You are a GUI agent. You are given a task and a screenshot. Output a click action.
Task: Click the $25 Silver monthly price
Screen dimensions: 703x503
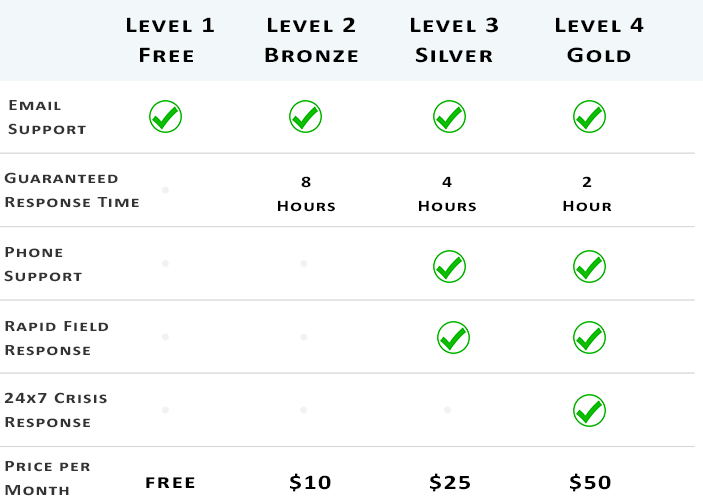coord(450,482)
